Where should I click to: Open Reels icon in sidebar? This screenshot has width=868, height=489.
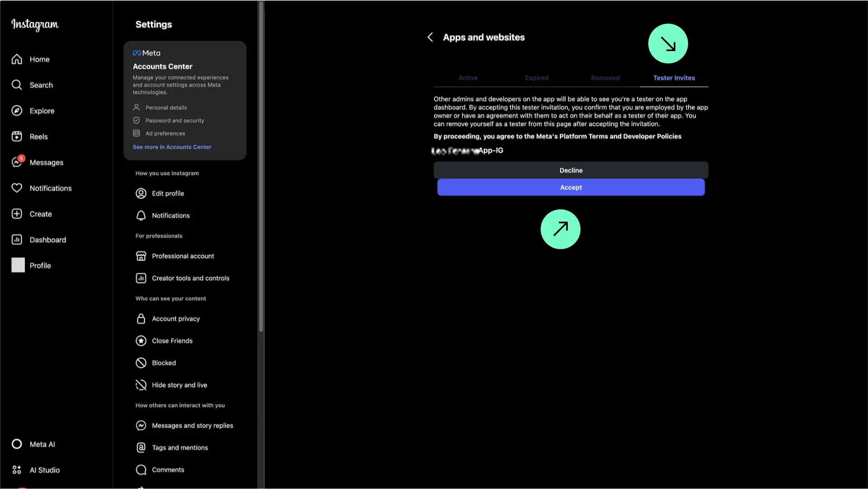17,137
